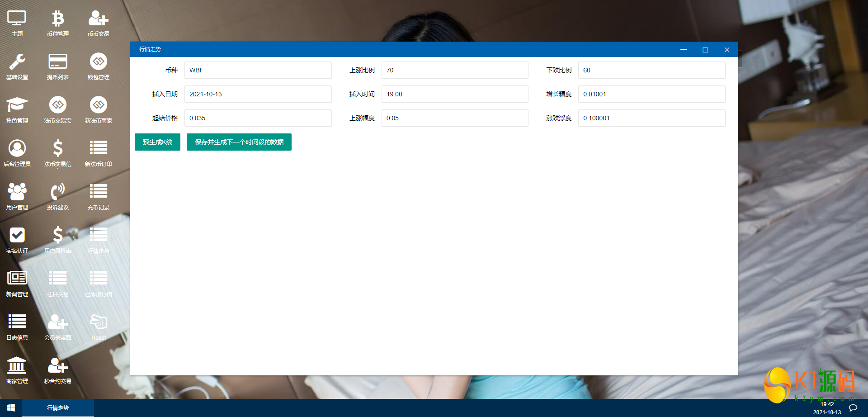
Task: Open the 新法币订单 orders list
Action: (99, 153)
